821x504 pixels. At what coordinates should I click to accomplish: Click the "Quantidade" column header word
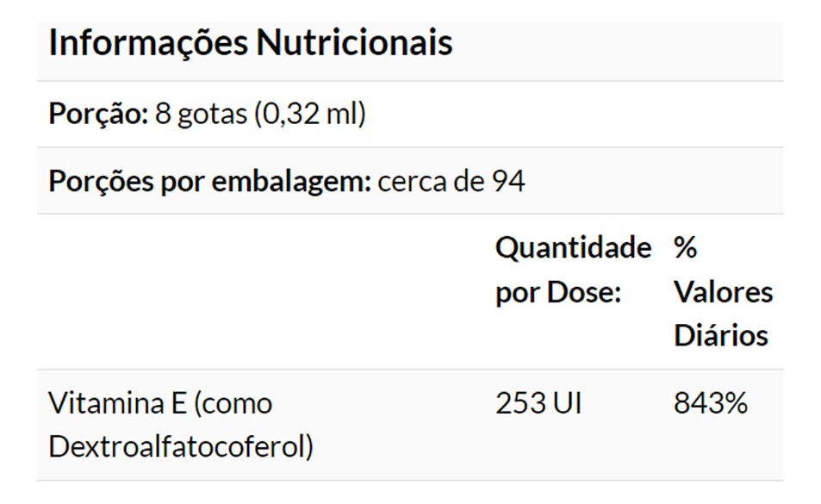(x=573, y=248)
